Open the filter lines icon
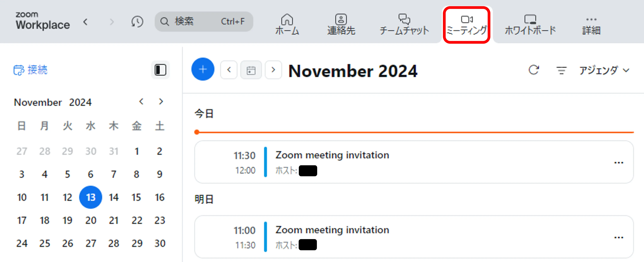 [x=561, y=70]
